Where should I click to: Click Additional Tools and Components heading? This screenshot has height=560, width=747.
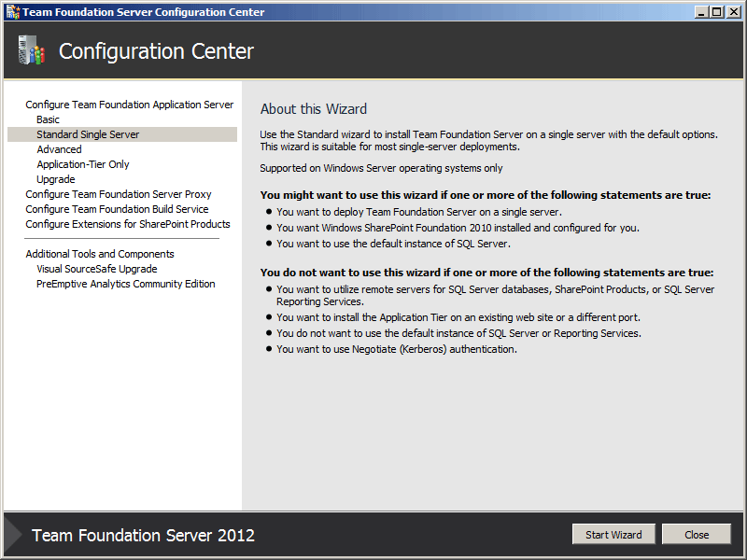click(x=100, y=254)
